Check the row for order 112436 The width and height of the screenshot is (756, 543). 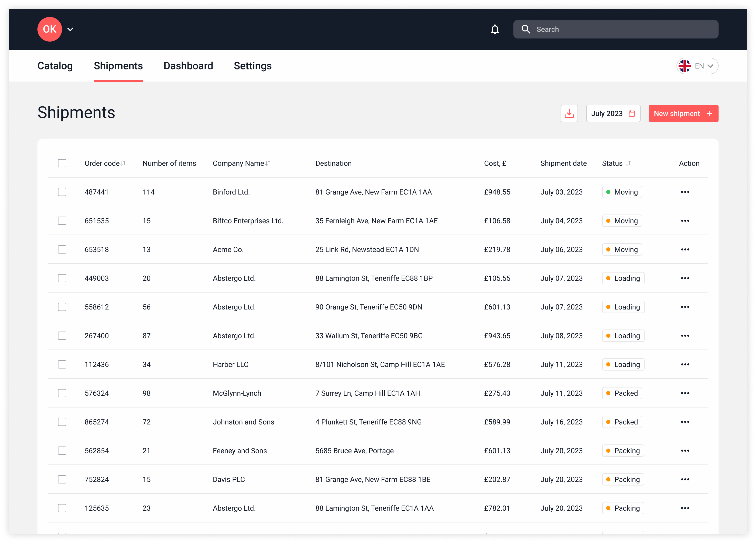[x=62, y=364]
